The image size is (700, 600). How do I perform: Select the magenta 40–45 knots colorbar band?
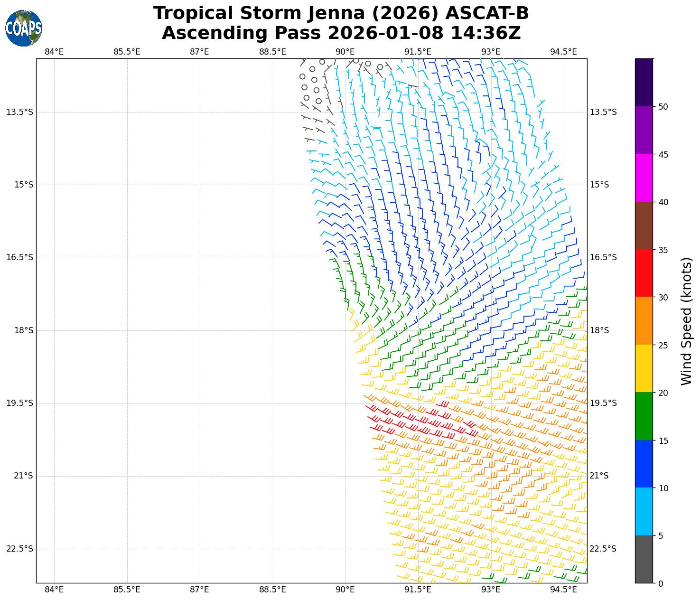pyautogui.click(x=644, y=178)
